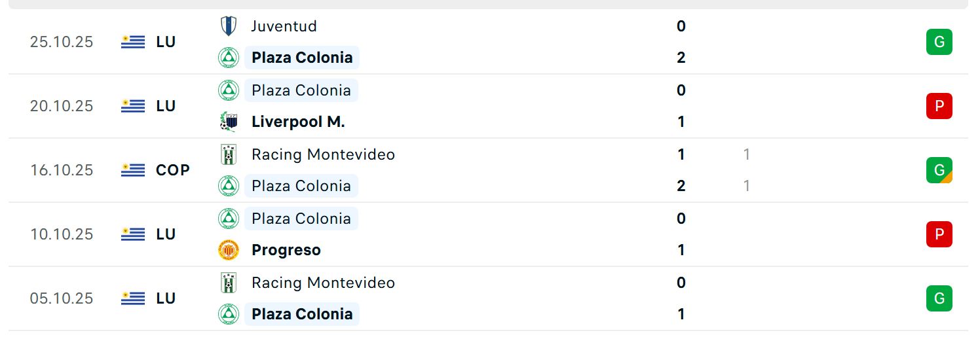Image resolution: width=980 pixels, height=337 pixels.
Task: Click the Progreso club crest icon
Action: [229, 250]
